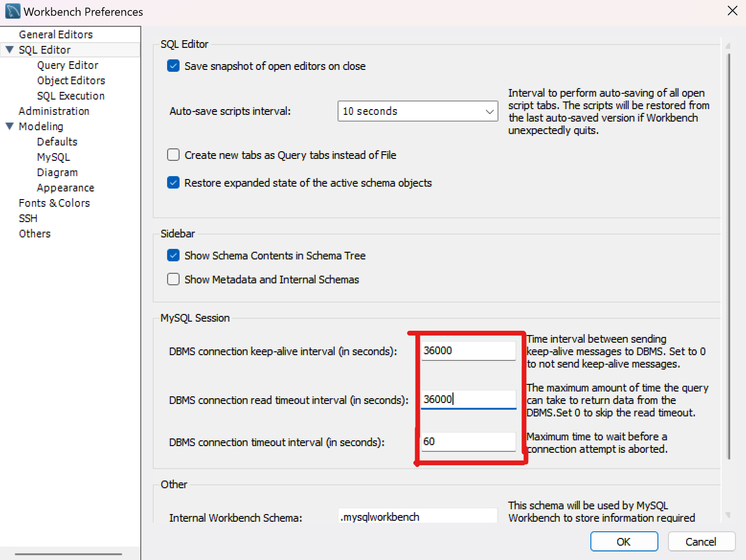Open Defaults under Modeling
This screenshot has width=746, height=560.
[57, 142]
